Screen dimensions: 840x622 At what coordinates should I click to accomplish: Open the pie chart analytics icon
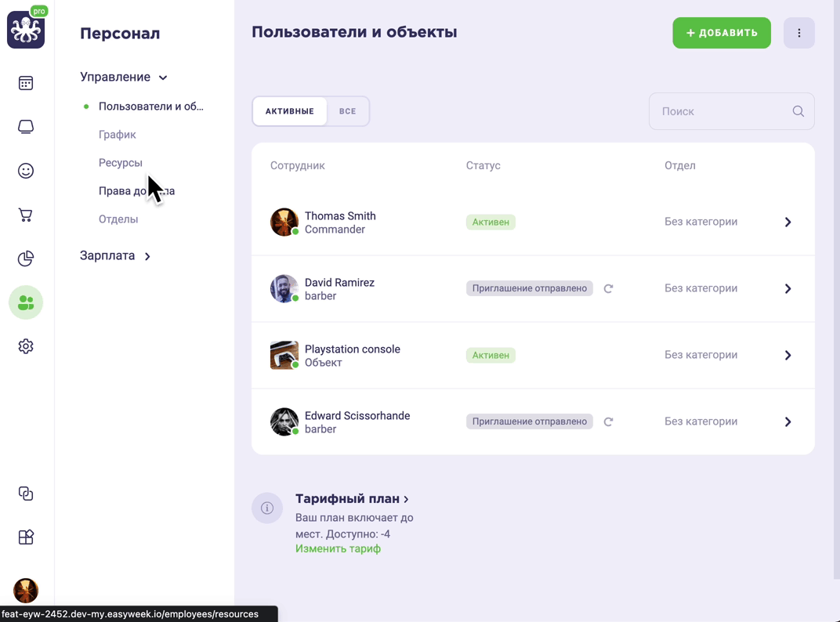point(26,259)
